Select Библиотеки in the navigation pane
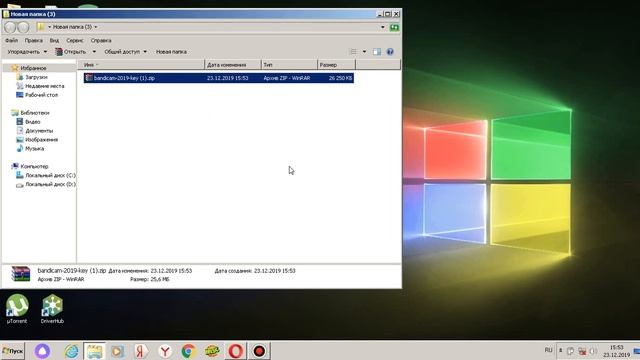This screenshot has width=640, height=360. 35,113
